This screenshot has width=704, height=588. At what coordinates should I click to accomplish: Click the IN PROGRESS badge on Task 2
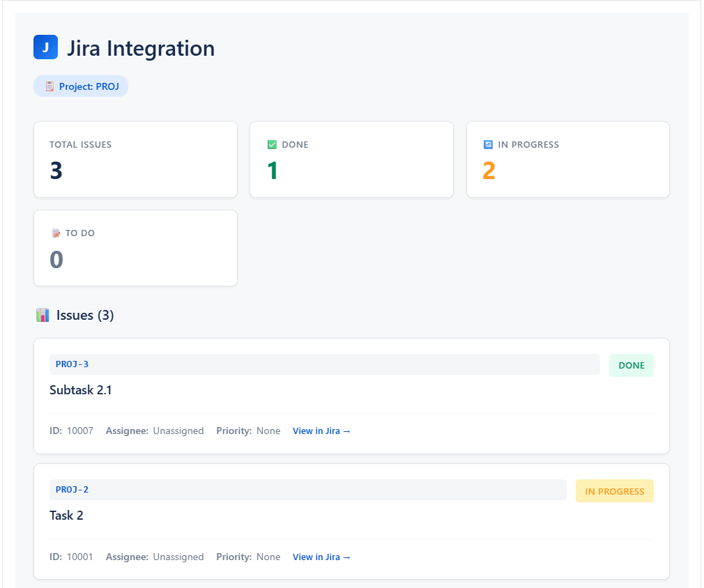pyautogui.click(x=614, y=490)
